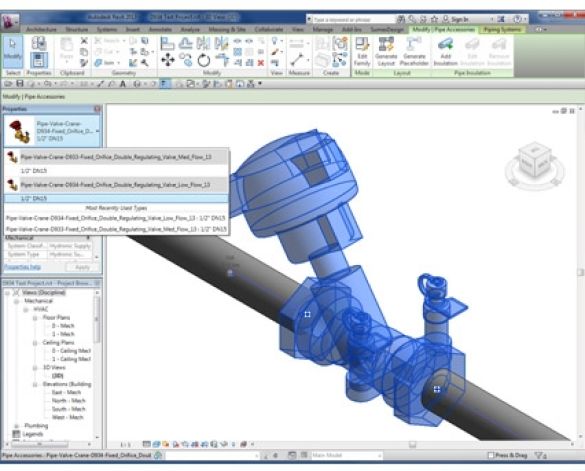
Task: Open the {3D} view in Project Browser
Action: pyautogui.click(x=57, y=376)
